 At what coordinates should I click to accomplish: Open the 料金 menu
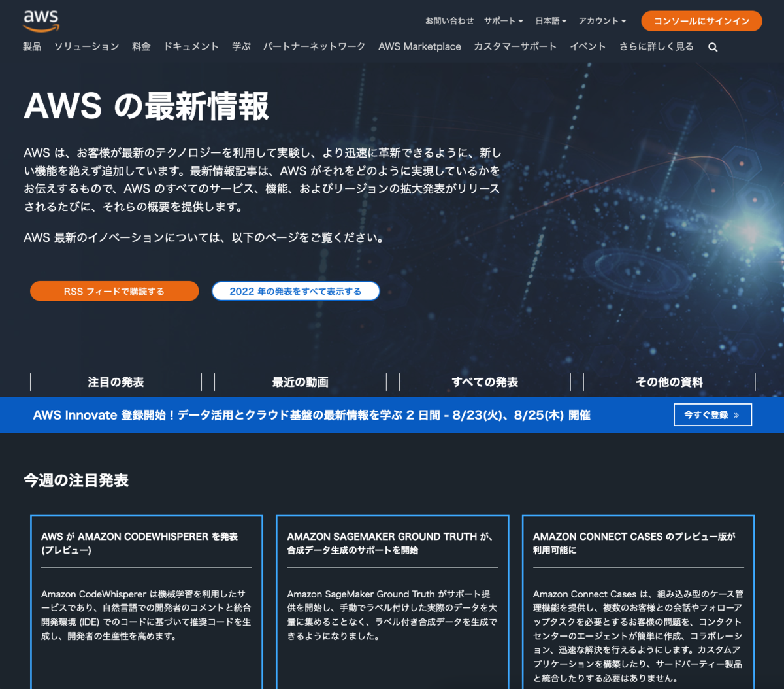point(141,46)
